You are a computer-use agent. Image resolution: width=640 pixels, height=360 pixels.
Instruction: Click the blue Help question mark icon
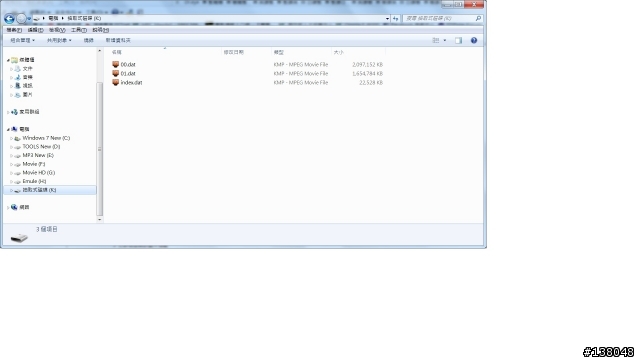473,40
